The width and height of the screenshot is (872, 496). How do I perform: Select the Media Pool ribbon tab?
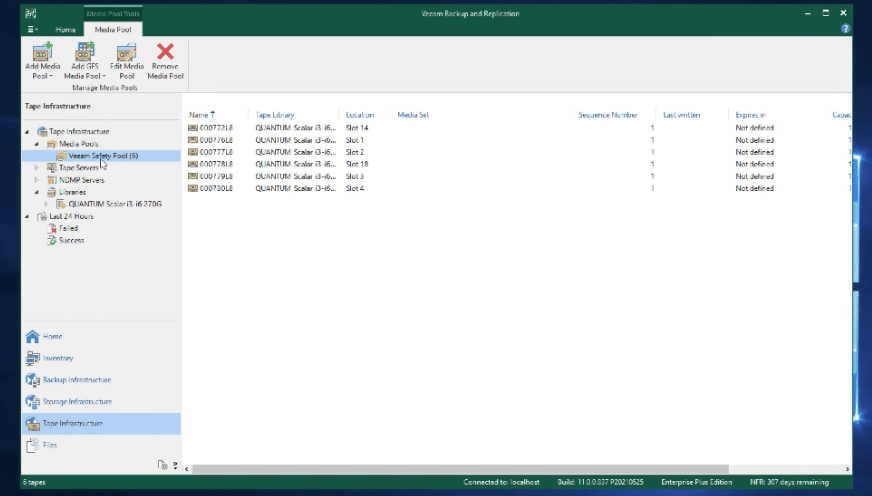tap(113, 29)
